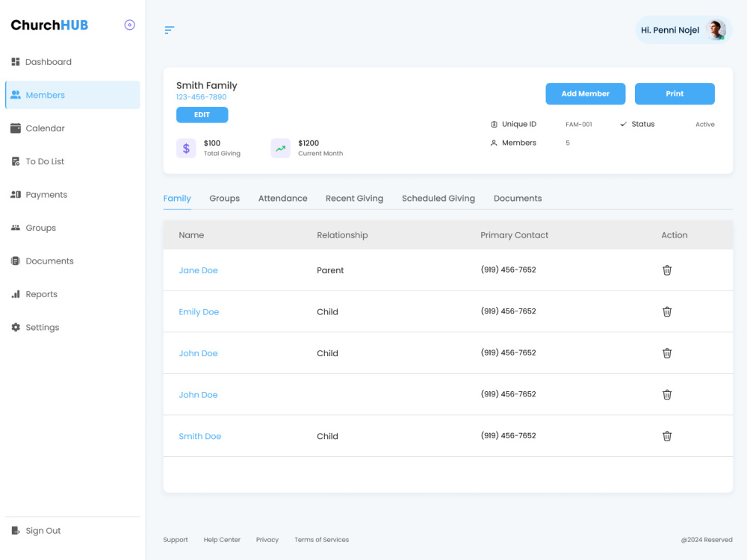Delete Jane Doe using trash icon
Viewport: 747px width, 560px height.
[x=667, y=270]
